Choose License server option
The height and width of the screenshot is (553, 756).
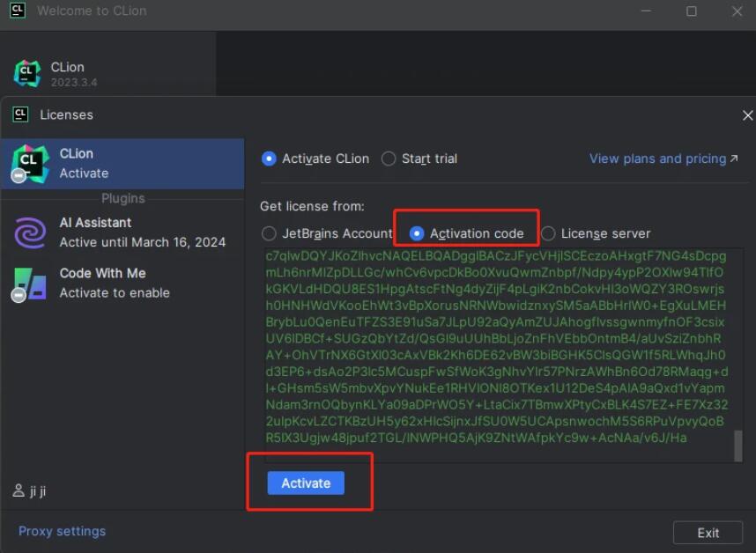click(548, 233)
